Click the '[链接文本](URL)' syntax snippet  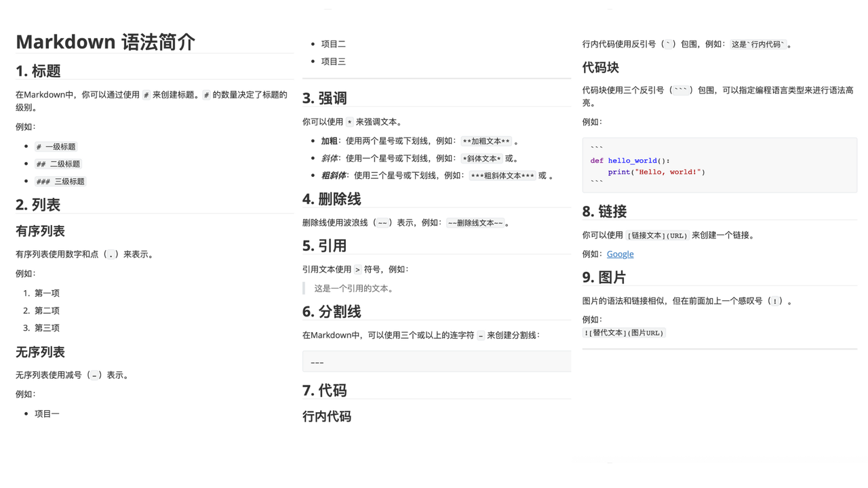(x=657, y=235)
